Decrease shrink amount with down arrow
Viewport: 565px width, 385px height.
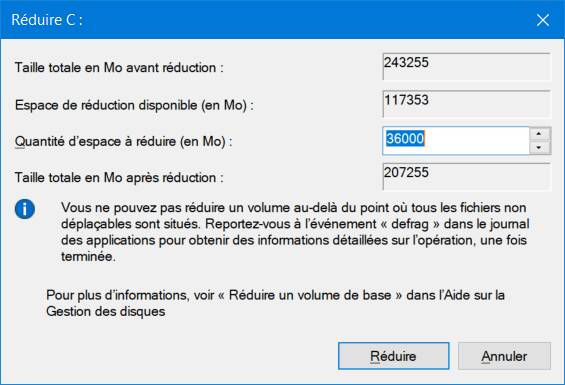[539, 147]
